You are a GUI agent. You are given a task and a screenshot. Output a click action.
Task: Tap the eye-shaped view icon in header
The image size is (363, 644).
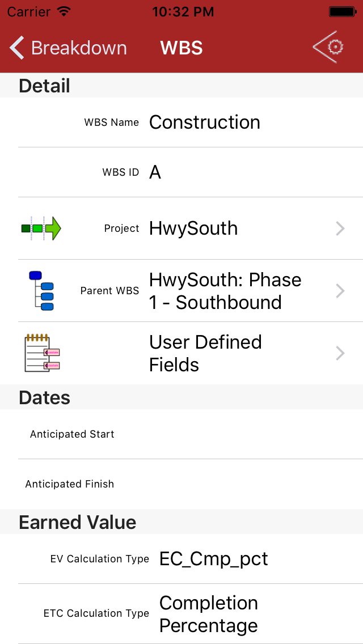[x=329, y=47]
